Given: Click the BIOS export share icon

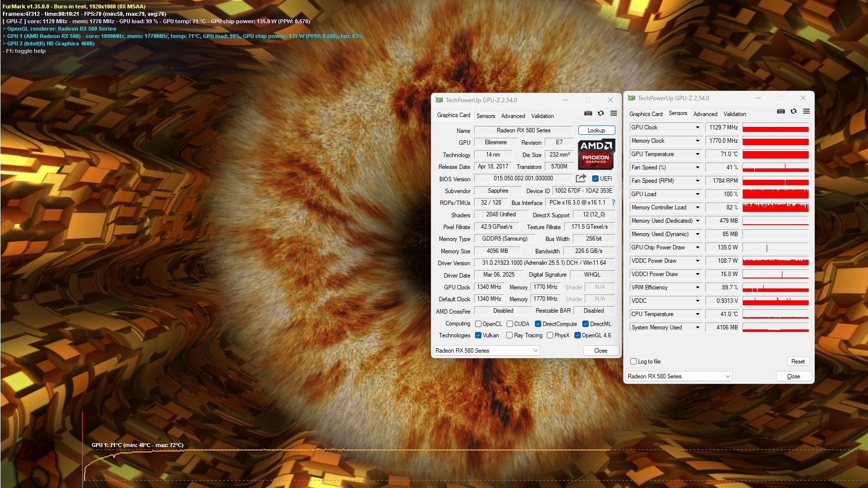Looking at the screenshot, I should click(x=581, y=178).
